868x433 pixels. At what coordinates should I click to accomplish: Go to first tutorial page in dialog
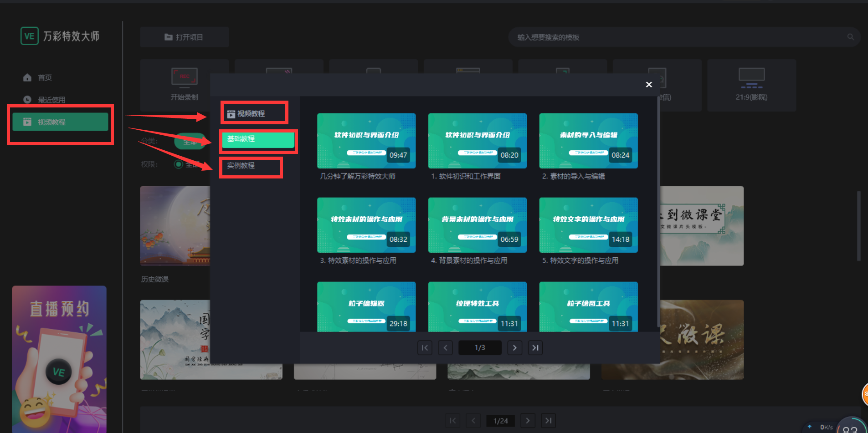click(x=425, y=348)
